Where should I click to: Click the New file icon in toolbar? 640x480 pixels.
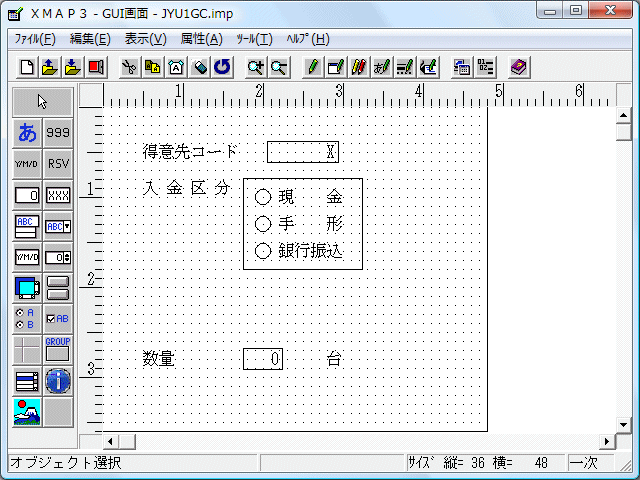click(27, 67)
